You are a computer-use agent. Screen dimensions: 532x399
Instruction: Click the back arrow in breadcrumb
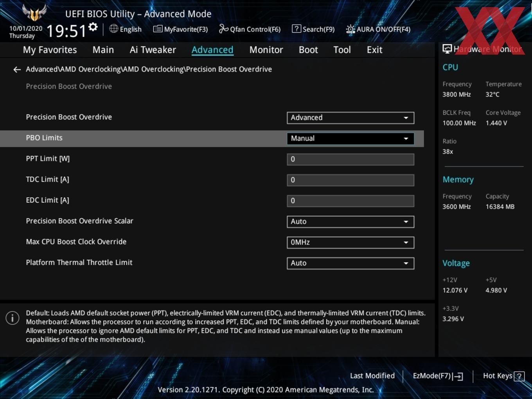(x=17, y=70)
